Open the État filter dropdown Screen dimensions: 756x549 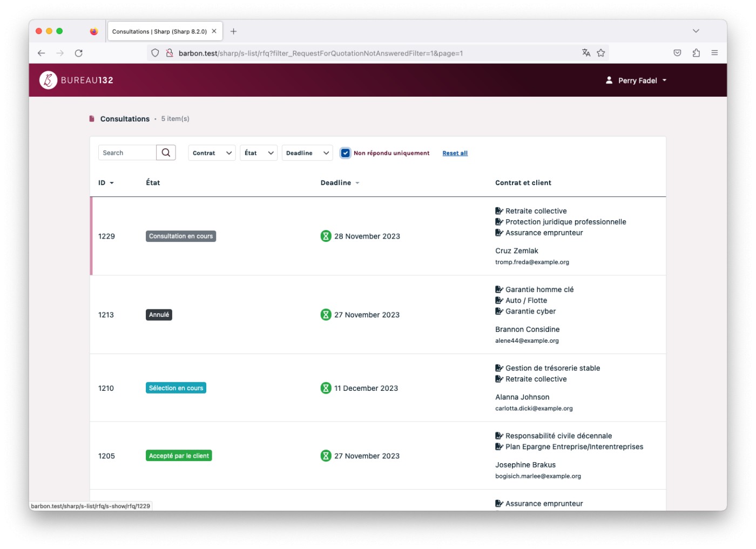[x=258, y=153]
